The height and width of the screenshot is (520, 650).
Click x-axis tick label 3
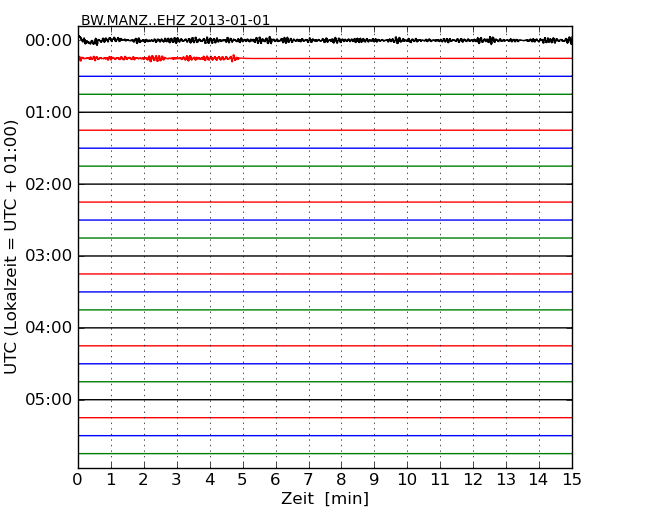point(177,480)
